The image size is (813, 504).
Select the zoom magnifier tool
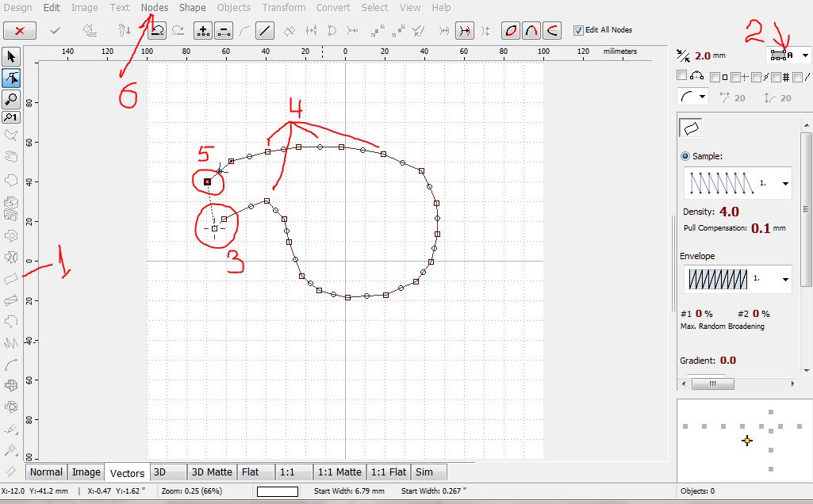[x=11, y=98]
